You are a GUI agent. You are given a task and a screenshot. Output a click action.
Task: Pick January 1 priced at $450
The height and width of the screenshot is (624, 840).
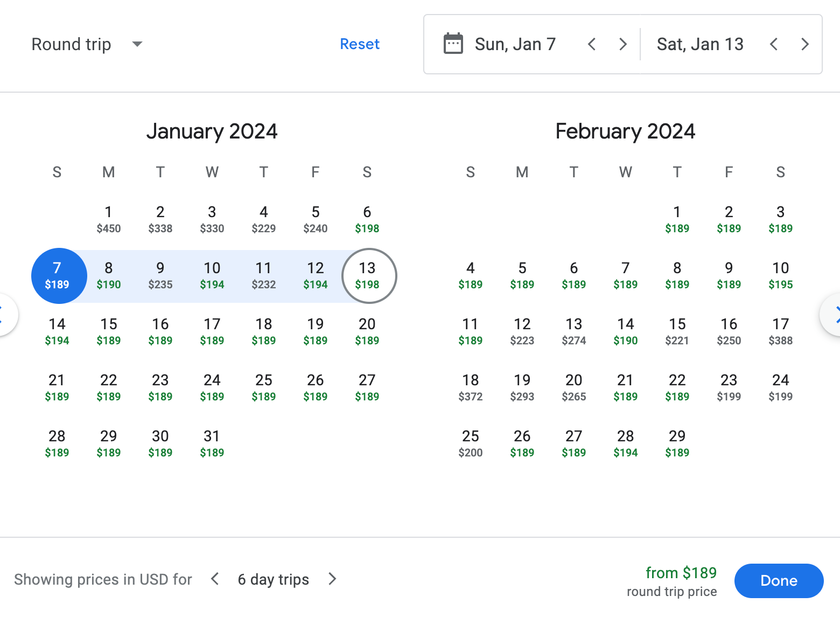coord(109,219)
